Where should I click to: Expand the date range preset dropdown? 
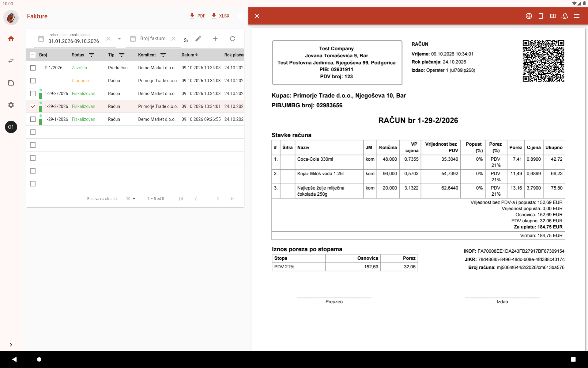119,39
